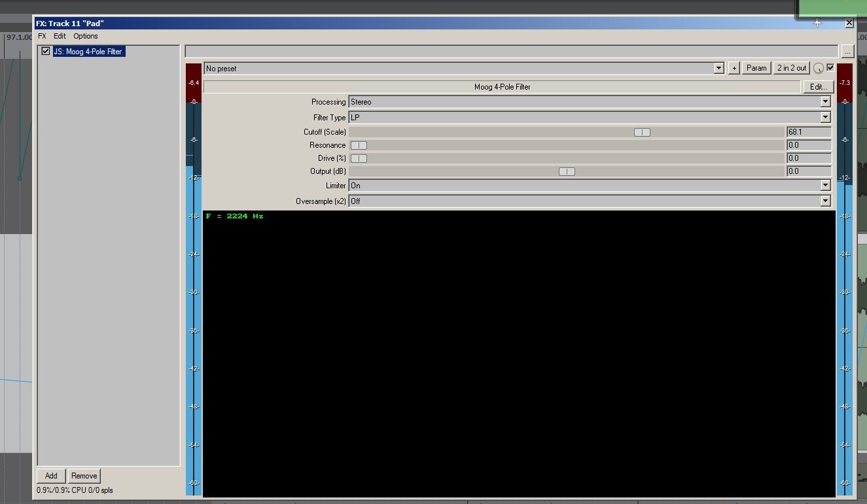
Task: Click the '0.9%/0.9% CPU 0/0 spls' status text
Action: [75, 490]
